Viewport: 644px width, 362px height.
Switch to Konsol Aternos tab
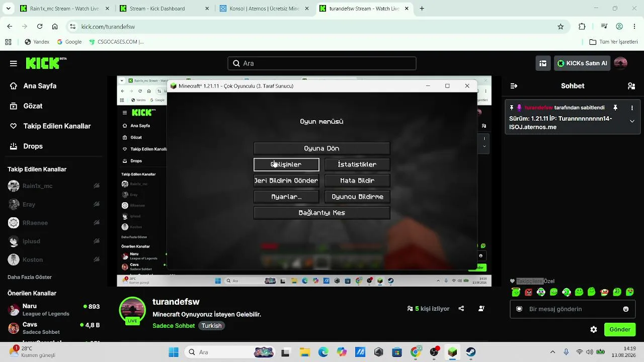[264, 9]
